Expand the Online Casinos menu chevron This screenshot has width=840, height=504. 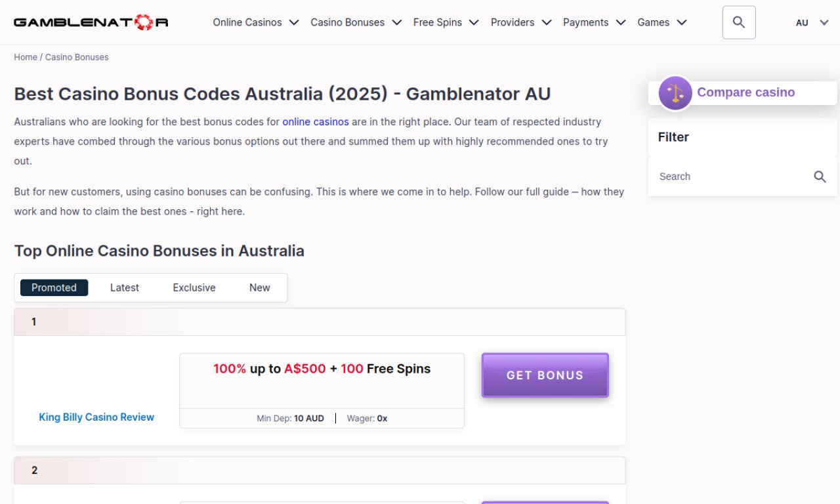coord(294,22)
